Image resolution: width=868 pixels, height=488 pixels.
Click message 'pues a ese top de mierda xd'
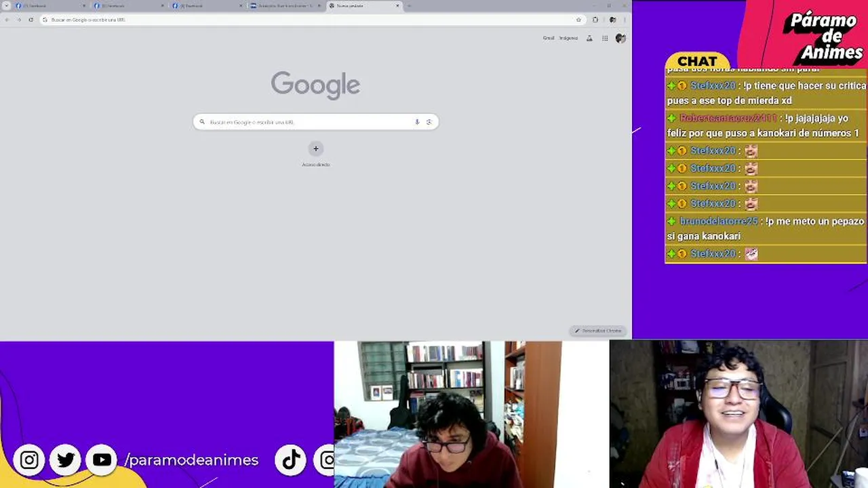pyautogui.click(x=729, y=100)
